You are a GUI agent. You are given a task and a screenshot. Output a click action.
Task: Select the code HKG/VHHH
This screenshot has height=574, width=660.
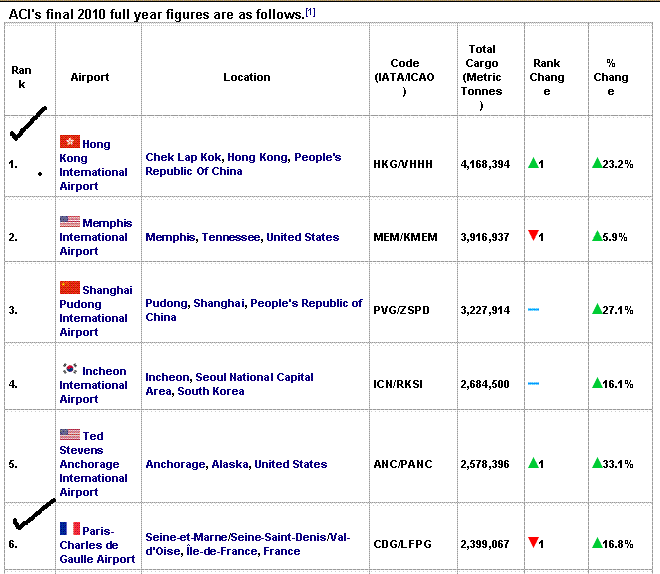point(403,164)
